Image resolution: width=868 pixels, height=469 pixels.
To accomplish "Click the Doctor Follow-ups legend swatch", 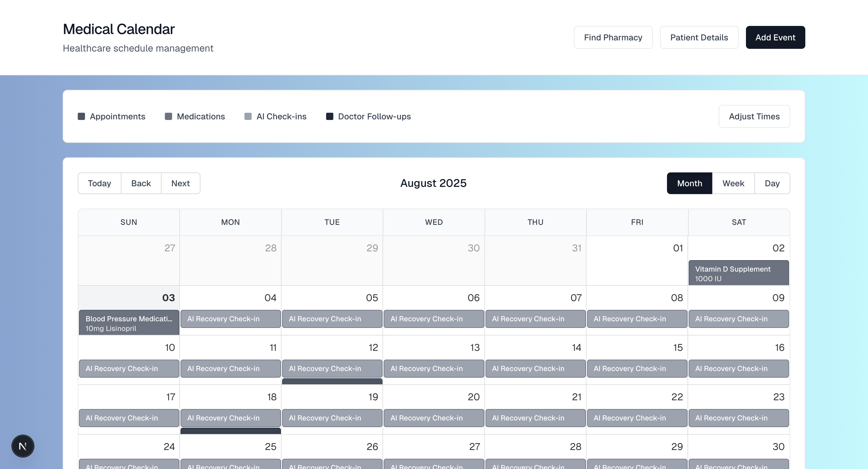I will click(x=329, y=117).
